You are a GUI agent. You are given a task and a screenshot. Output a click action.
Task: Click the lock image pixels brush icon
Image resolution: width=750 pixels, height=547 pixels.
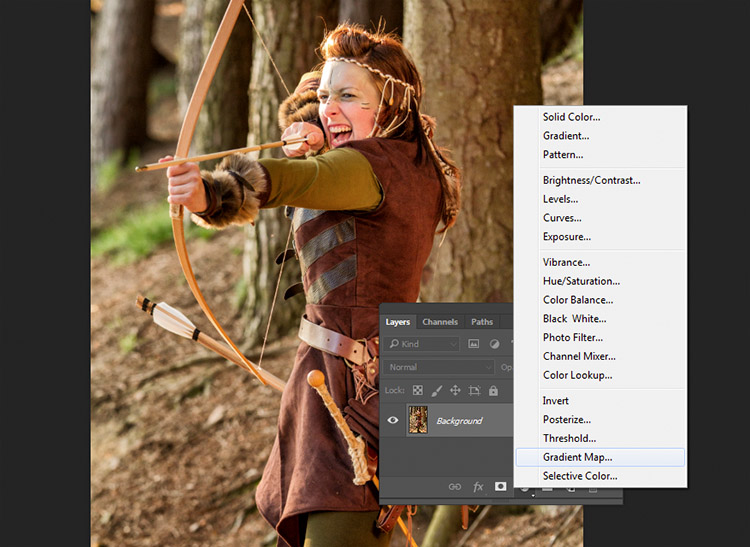[436, 391]
